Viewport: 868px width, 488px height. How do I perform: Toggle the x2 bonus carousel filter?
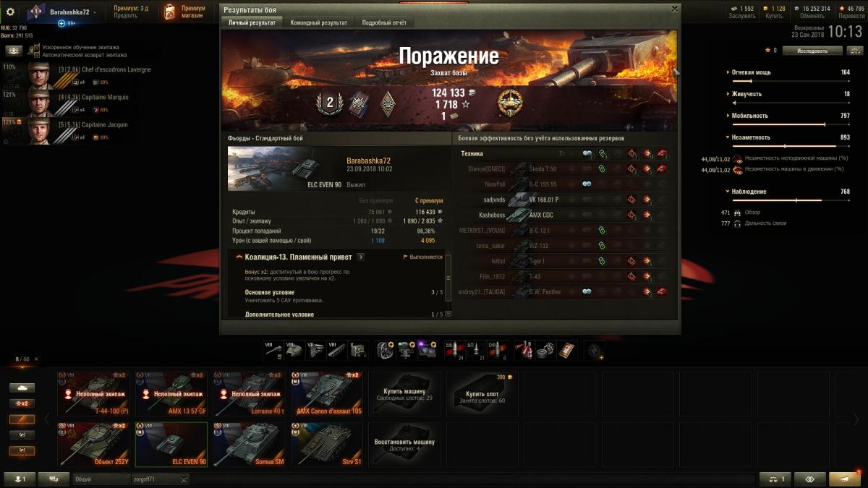pyautogui.click(x=22, y=403)
